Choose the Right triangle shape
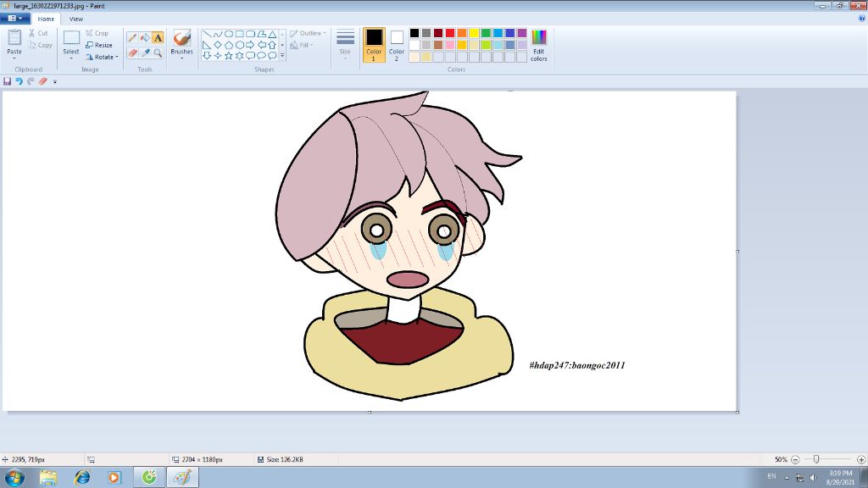This screenshot has height=488, width=868. coord(207,45)
